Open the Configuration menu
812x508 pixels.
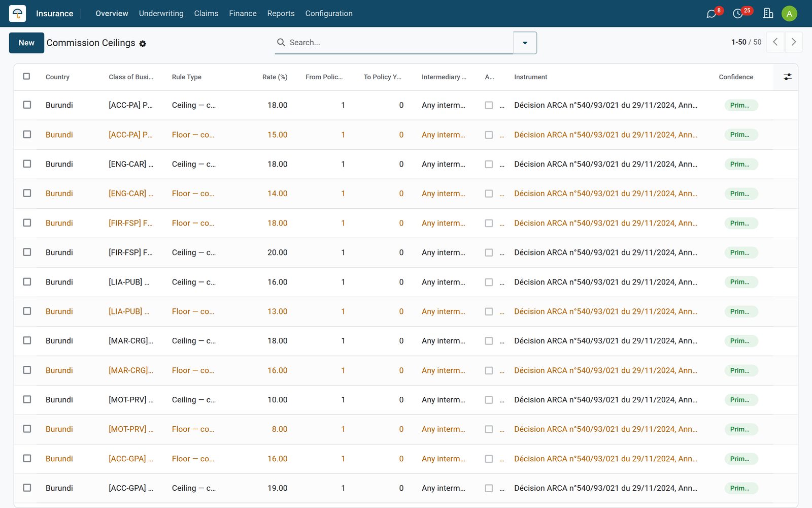tap(329, 13)
